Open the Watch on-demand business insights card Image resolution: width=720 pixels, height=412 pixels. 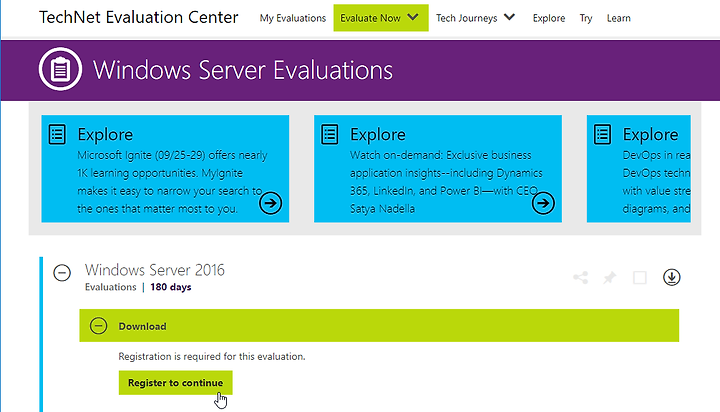[438, 169]
